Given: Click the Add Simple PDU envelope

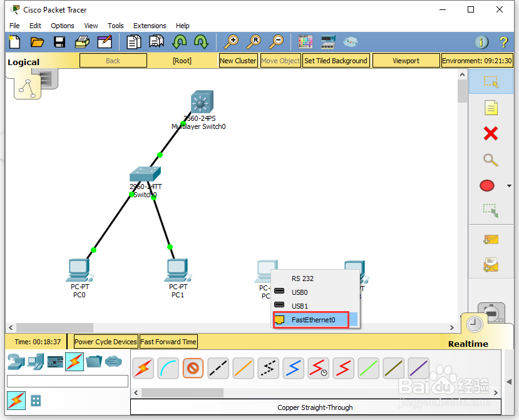Looking at the screenshot, I should pos(491,239).
